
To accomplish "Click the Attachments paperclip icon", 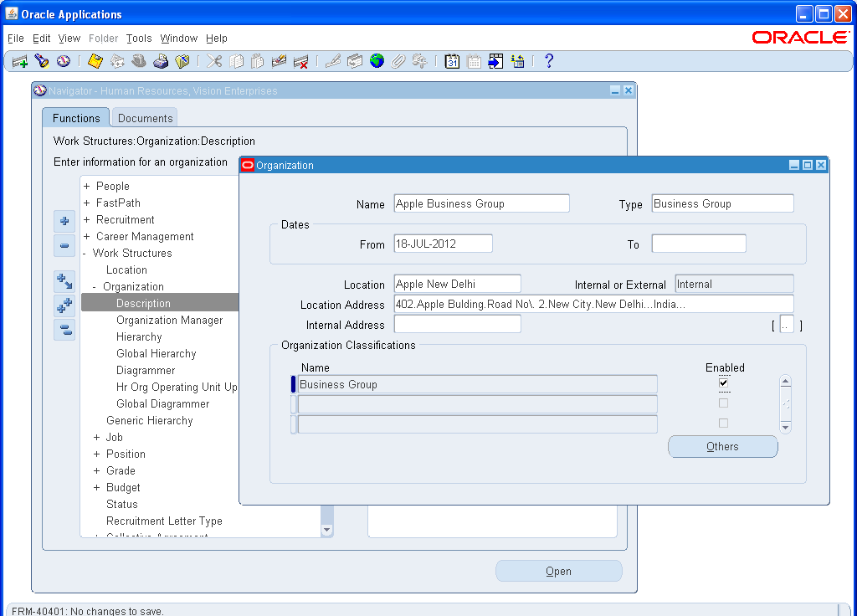I will (x=398, y=60).
